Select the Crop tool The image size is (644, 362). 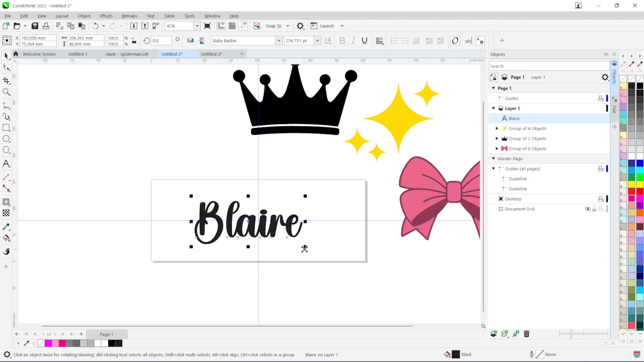click(6, 80)
